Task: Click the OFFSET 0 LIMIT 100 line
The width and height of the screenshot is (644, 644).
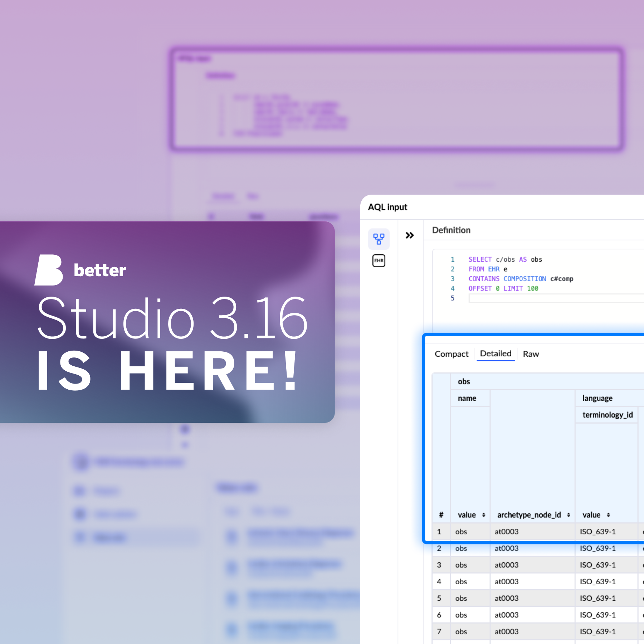Action: tap(503, 288)
